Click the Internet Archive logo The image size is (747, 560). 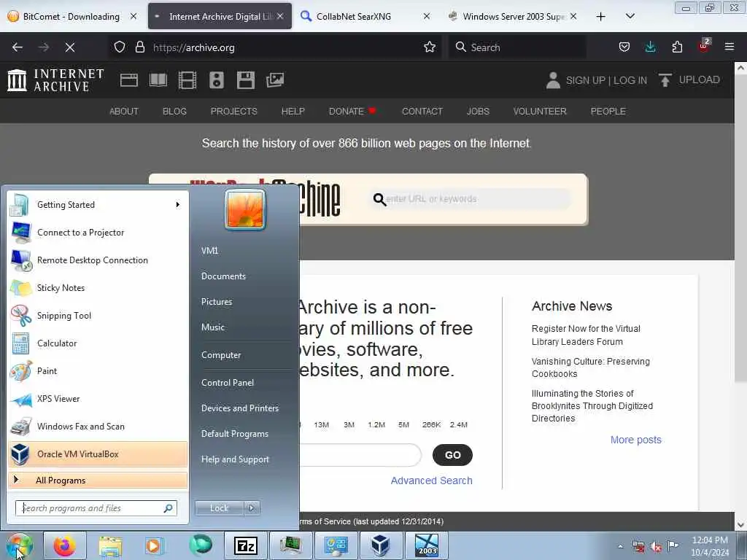55,80
